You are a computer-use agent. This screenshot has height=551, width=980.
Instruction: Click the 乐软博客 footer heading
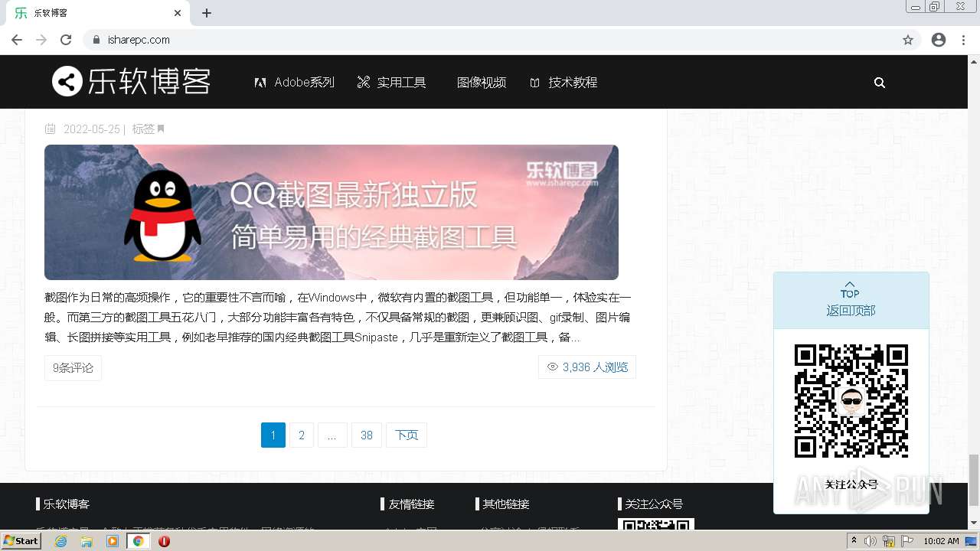67,504
